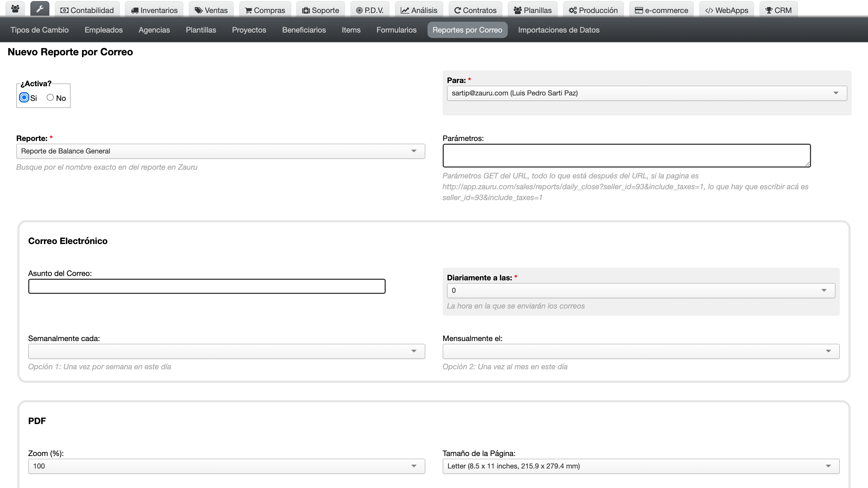
Task: Go to Beneficiarios section
Action: [x=304, y=30]
